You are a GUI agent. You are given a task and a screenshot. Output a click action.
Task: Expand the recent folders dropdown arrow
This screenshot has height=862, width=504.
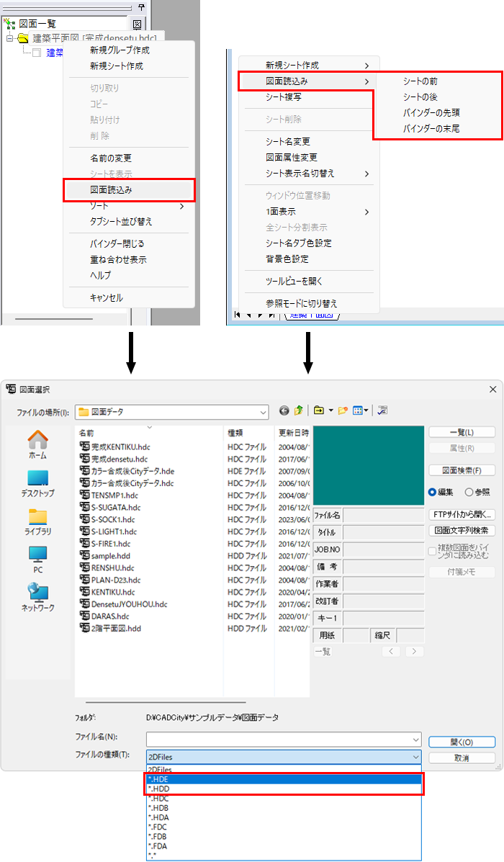click(x=331, y=410)
